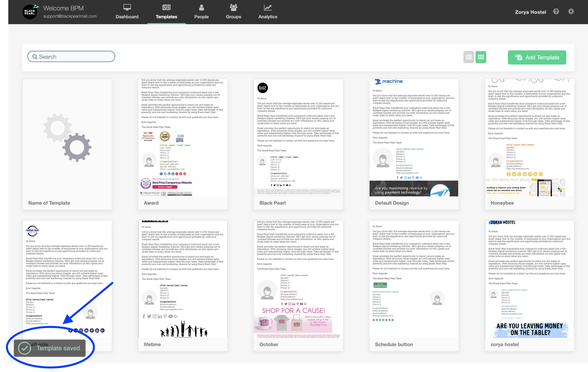
Task: Open the Dashboard tab
Action: (x=127, y=12)
